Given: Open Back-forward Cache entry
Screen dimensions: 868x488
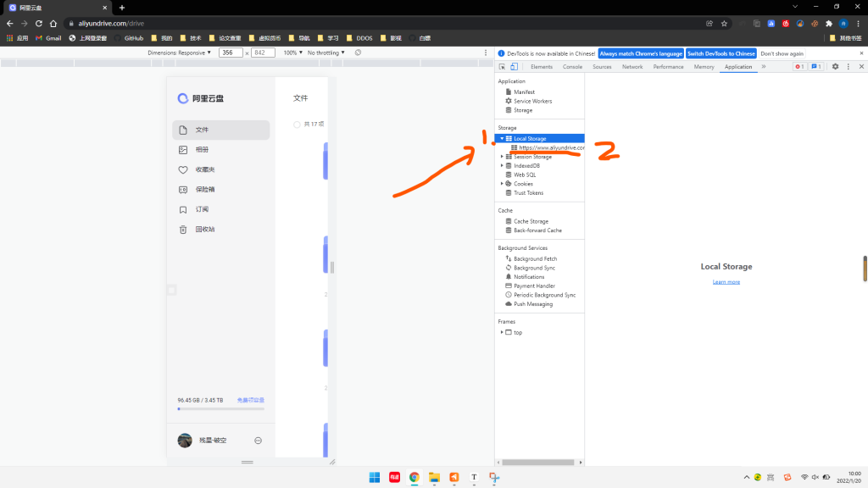Looking at the screenshot, I should [x=537, y=230].
